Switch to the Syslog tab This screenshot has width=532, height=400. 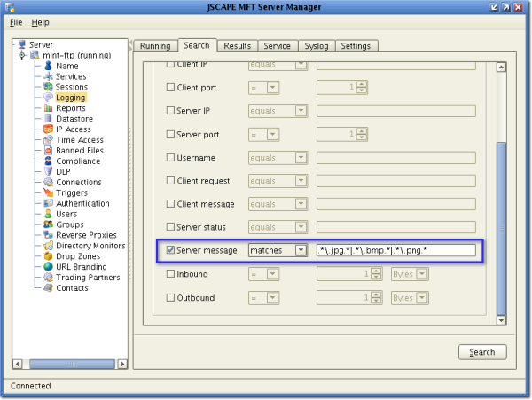[317, 46]
